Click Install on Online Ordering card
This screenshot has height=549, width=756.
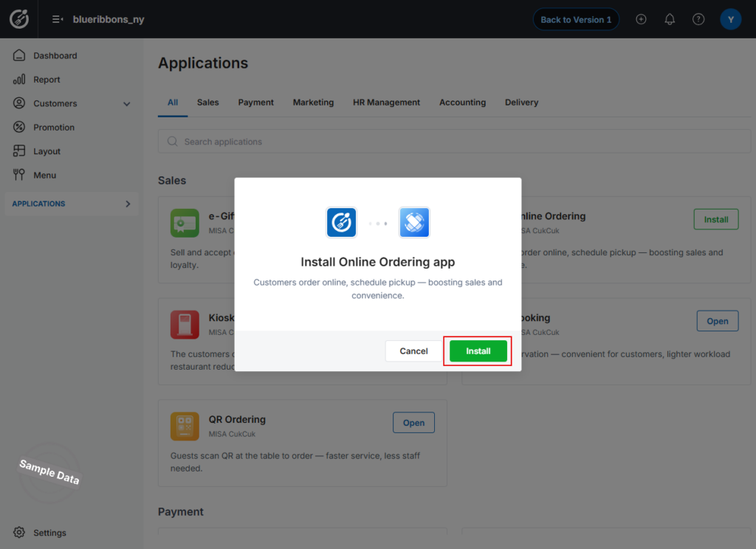716,219
